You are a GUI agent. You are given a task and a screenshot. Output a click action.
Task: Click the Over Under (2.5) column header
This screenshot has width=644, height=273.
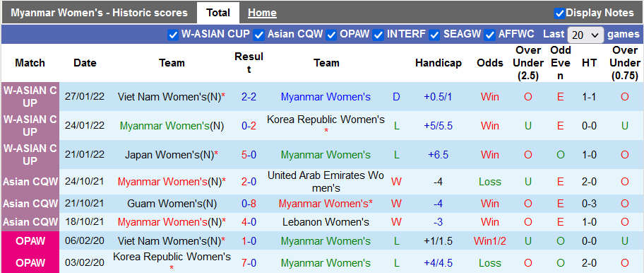pyautogui.click(x=527, y=63)
